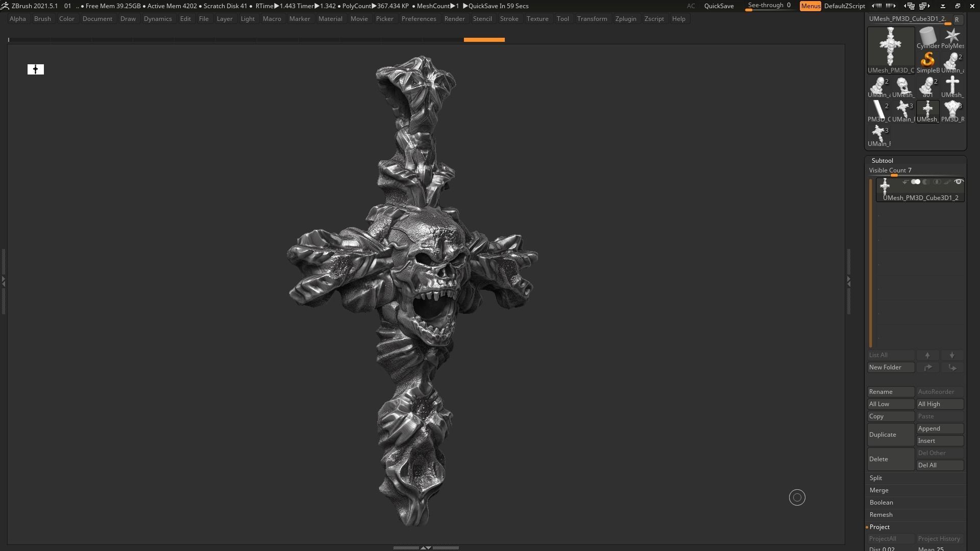
Task: Expand the Boolean section
Action: pos(881,503)
